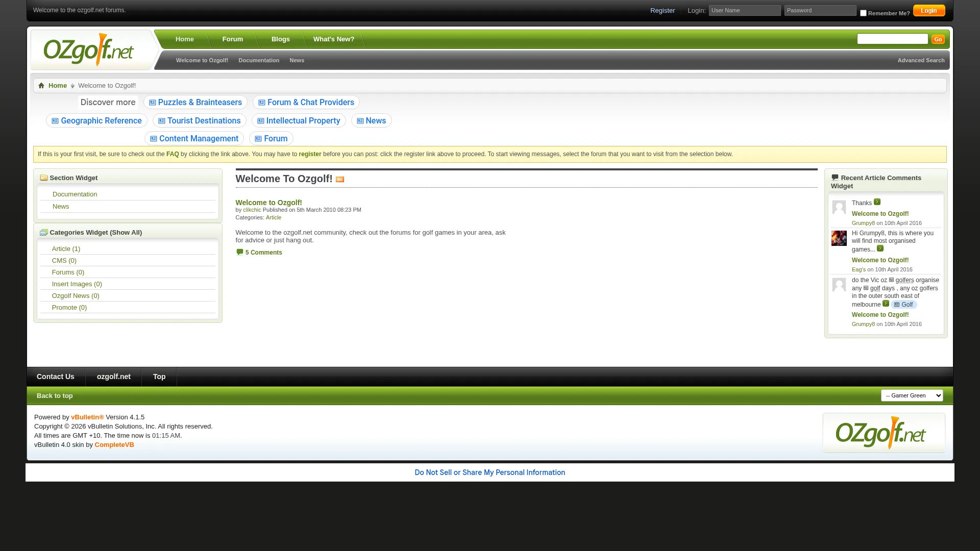Click author clikchic link
Screen dimensions: 980x551
coord(252,210)
